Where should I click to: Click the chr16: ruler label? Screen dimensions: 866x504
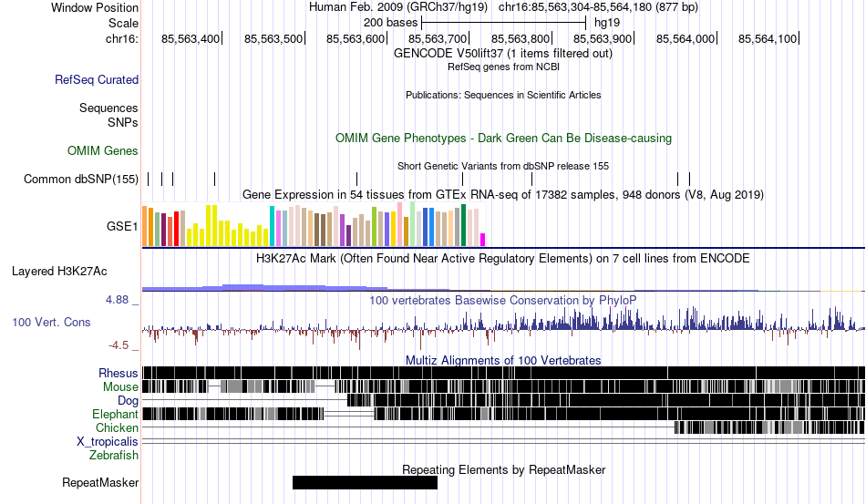pyautogui.click(x=121, y=38)
